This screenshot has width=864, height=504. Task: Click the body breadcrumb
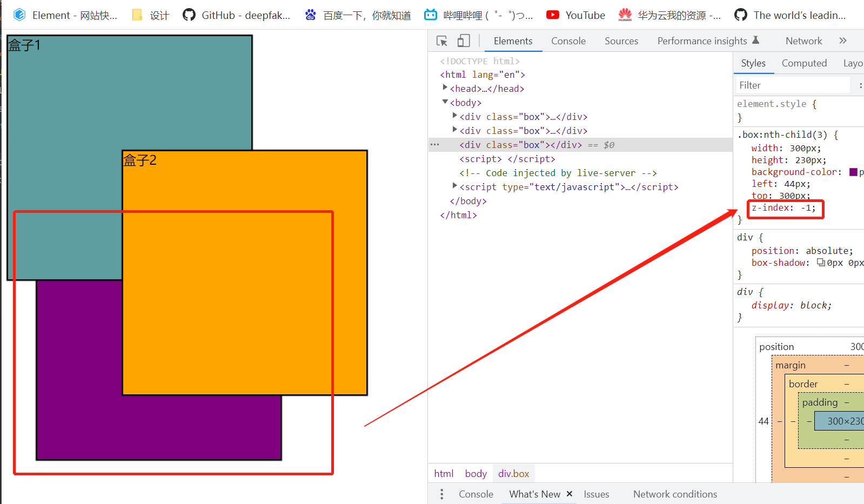click(476, 473)
